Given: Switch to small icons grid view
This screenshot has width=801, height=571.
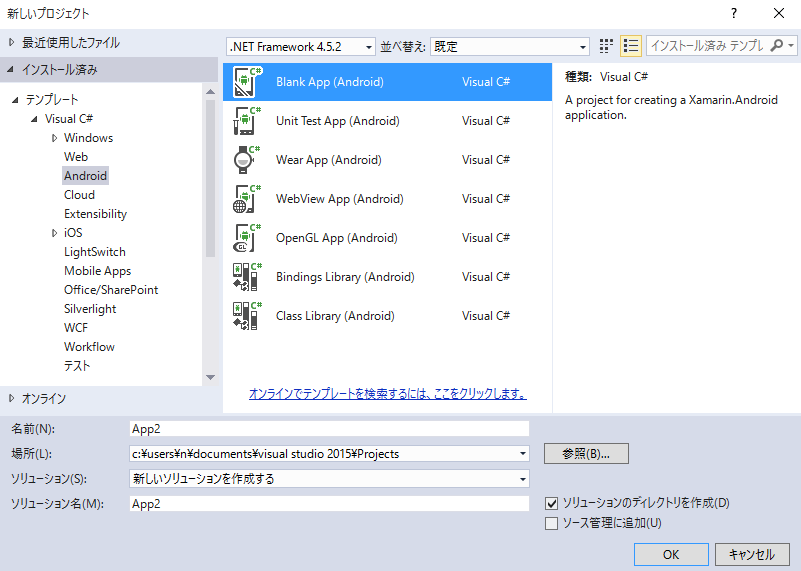Looking at the screenshot, I should (x=606, y=46).
